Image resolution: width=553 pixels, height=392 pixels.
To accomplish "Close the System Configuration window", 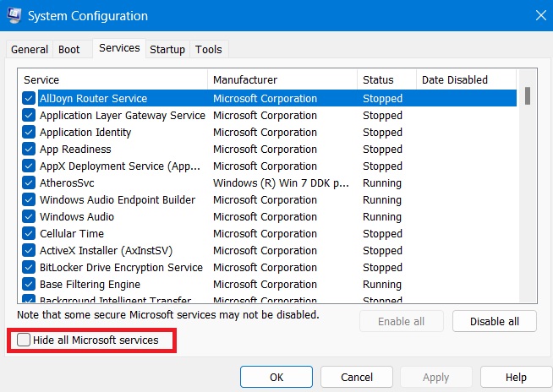I will (540, 15).
